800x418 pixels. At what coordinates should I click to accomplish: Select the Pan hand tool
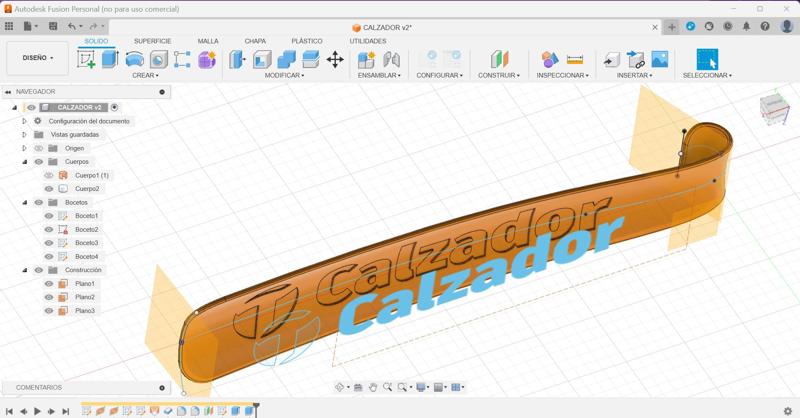coord(373,387)
